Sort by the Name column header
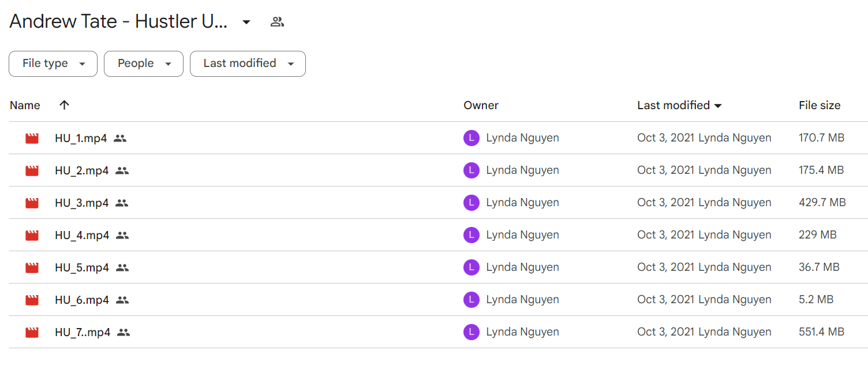The width and height of the screenshot is (868, 365). [25, 105]
